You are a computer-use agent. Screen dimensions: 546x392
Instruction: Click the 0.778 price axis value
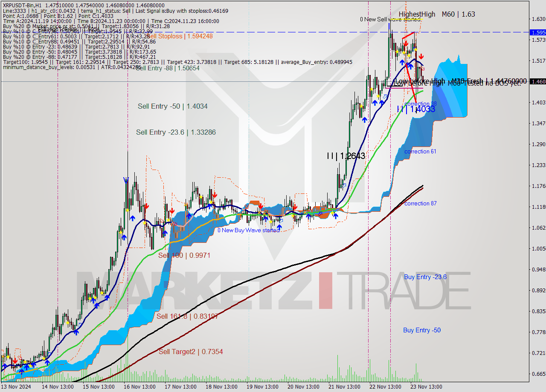tap(538, 332)
